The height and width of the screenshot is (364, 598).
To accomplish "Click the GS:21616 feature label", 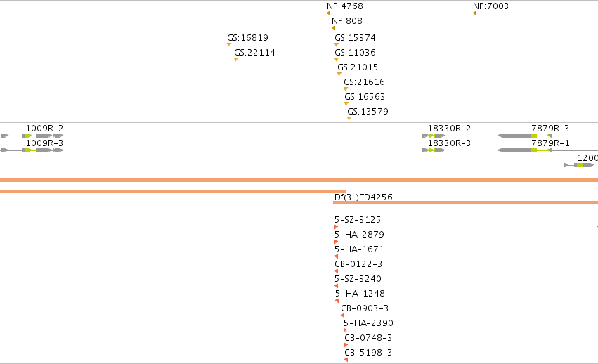I will coord(364,82).
